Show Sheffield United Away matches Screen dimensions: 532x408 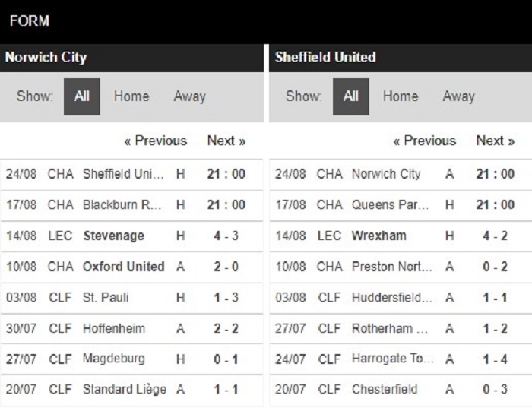coord(459,96)
